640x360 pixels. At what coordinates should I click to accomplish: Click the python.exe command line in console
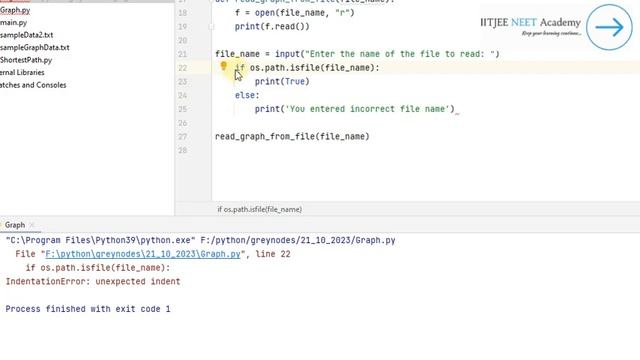click(200, 240)
